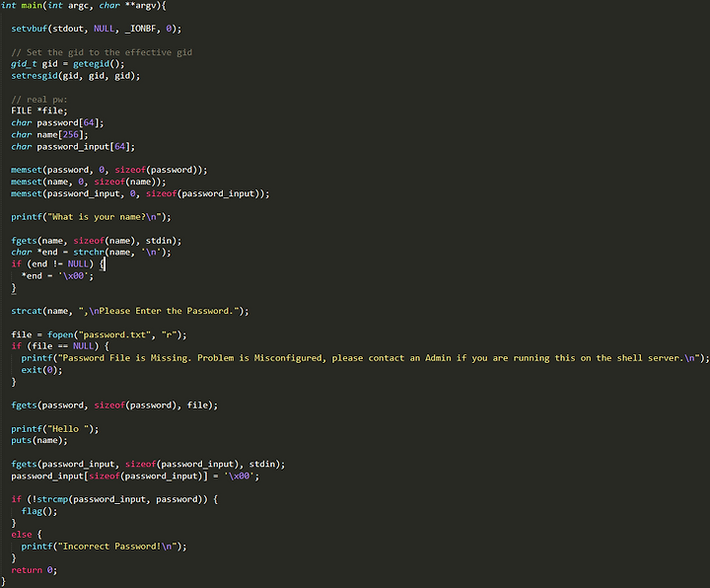Click fgets(password, sizeof(password), file) line
Image resolution: width=710 pixels, height=588 pixels.
114,405
